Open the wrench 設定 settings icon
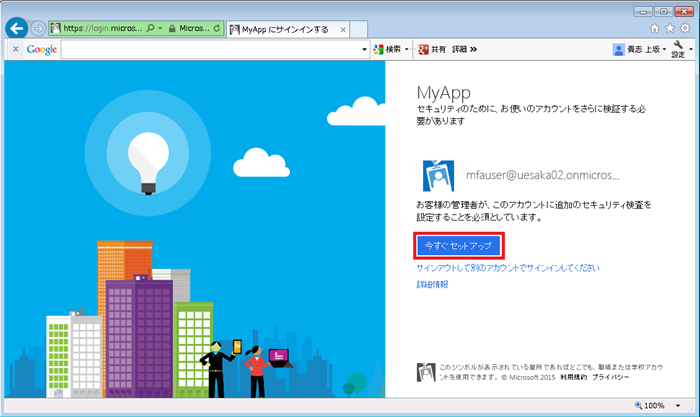The height and width of the screenshot is (417, 700). [678, 49]
